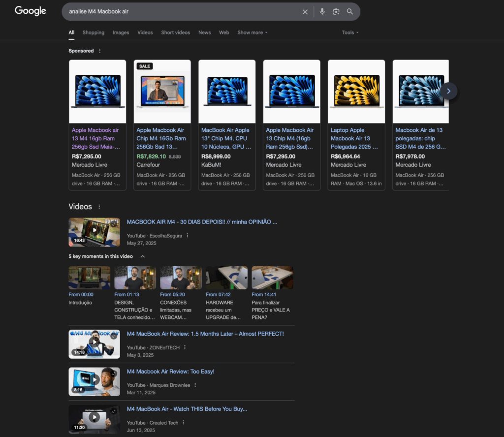This screenshot has width=504, height=437.
Task: Open Google Lens image search icon
Action: click(336, 11)
